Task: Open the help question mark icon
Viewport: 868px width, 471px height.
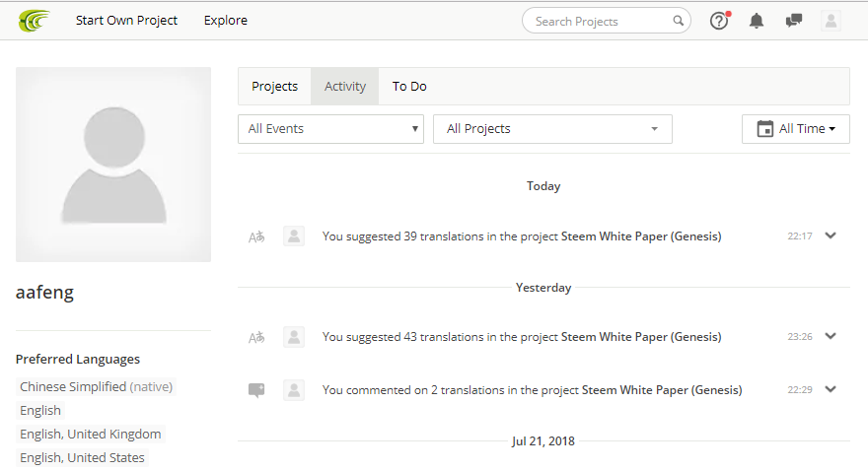Action: 719,21
